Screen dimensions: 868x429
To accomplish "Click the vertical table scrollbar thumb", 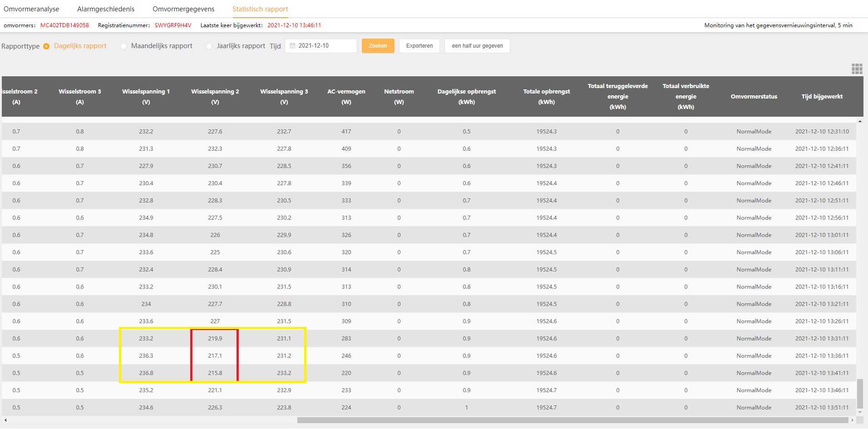I will [x=860, y=394].
